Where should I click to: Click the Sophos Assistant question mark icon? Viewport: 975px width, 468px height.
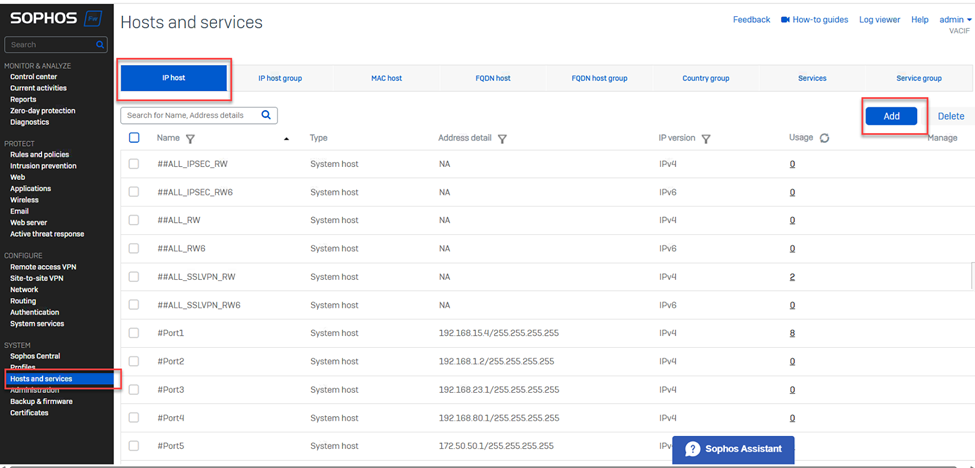692,449
